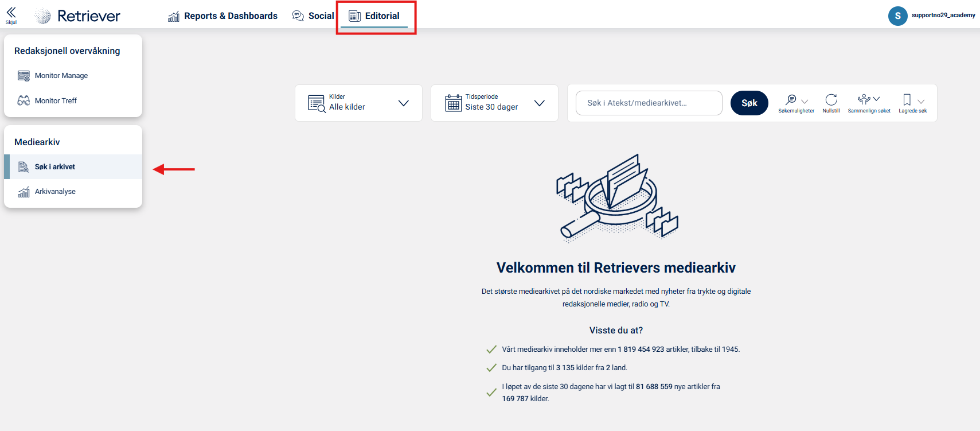Focus the Søk i Atekst/mediearkivet search field
This screenshot has height=431, width=980.
649,103
